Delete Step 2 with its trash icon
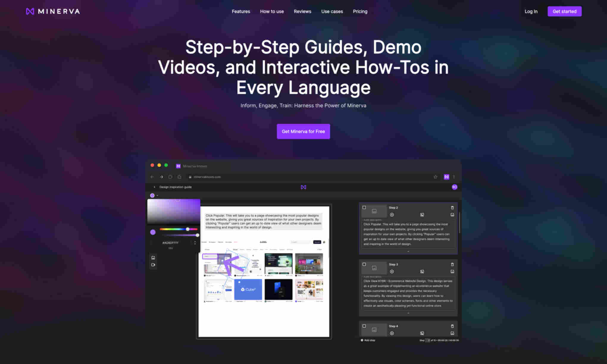The width and height of the screenshot is (607, 364). [x=452, y=208]
